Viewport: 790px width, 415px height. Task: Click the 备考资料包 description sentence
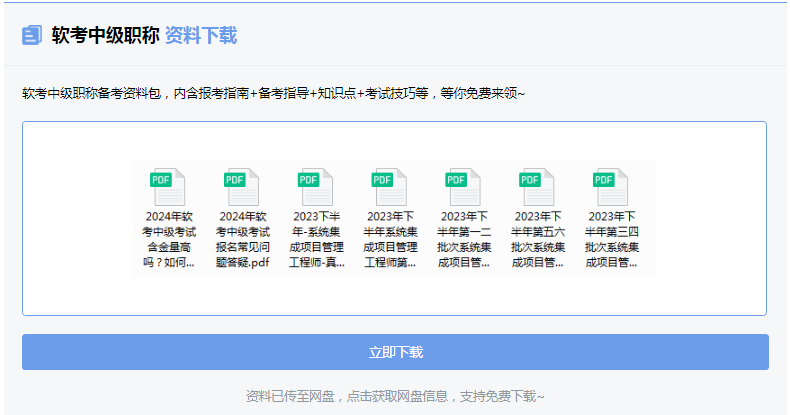pyautogui.click(x=273, y=94)
